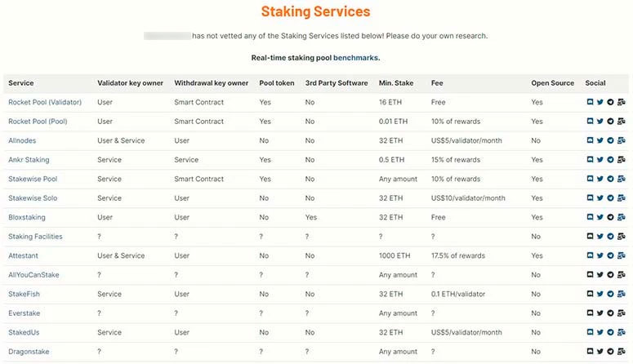Open the staking pool benchmarks link
Viewport: 633px width, 364px height.
(356, 58)
